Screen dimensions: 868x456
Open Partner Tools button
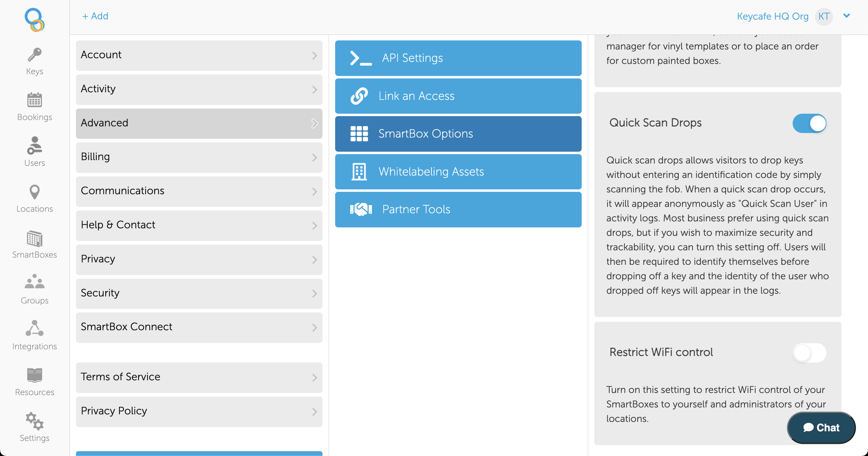[458, 209]
